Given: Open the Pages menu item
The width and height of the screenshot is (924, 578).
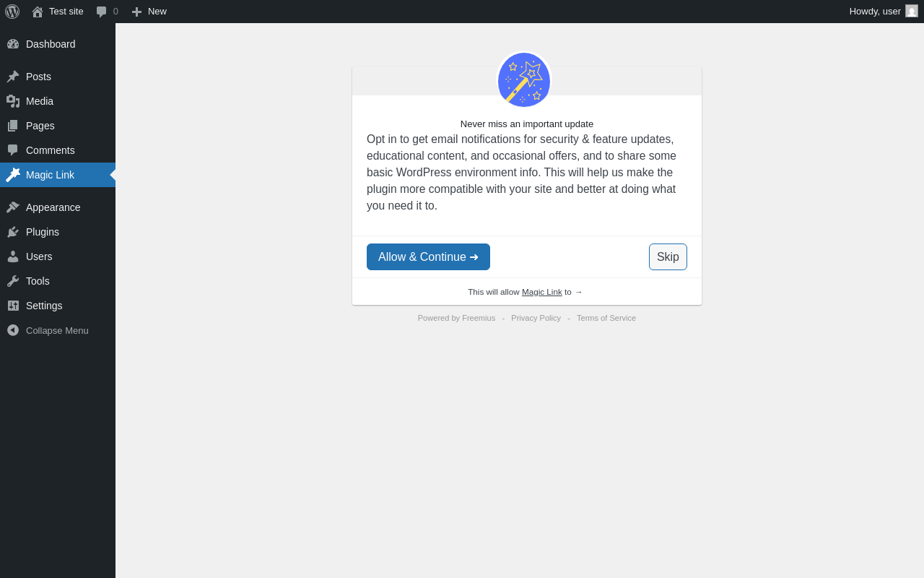Looking at the screenshot, I should click(58, 126).
